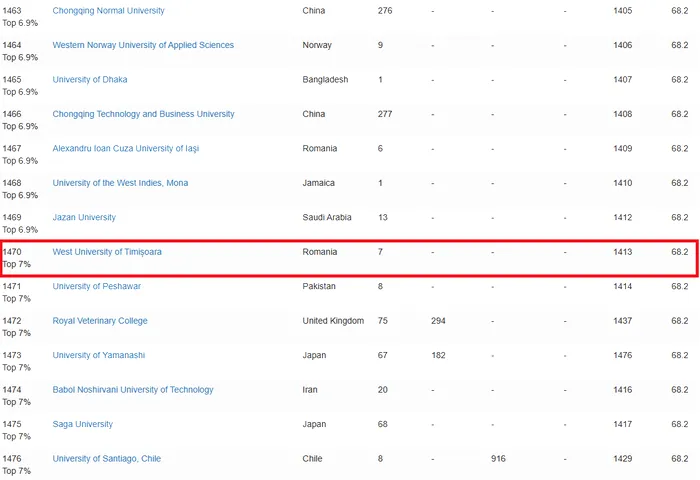Click research rank value 1413

pos(623,252)
